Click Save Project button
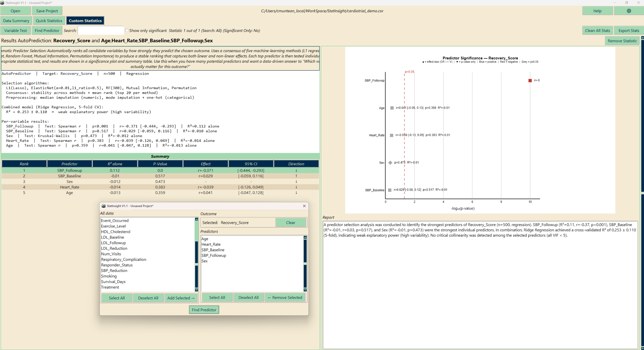 [47, 11]
